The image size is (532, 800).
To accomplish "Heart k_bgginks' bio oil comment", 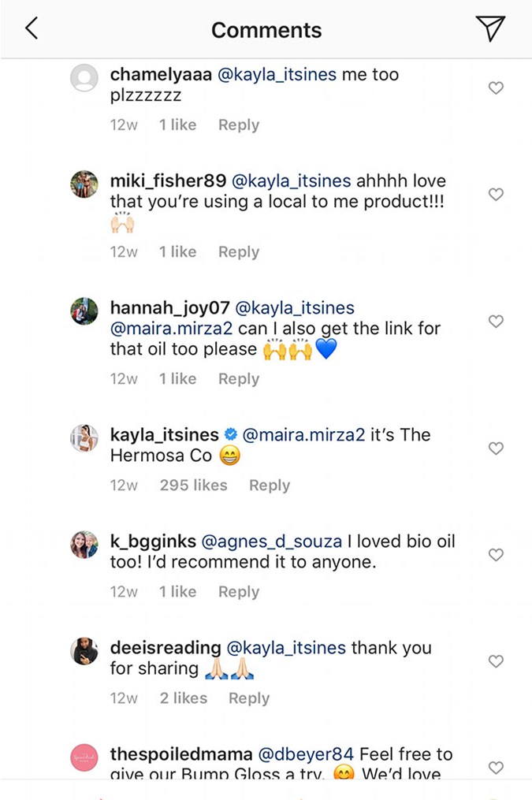I will tap(496, 555).
